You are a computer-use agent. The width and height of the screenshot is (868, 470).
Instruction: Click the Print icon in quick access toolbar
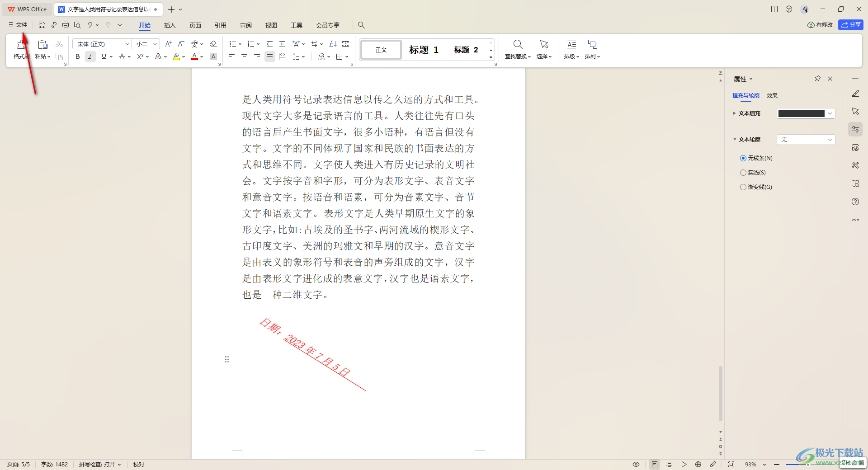tap(66, 25)
